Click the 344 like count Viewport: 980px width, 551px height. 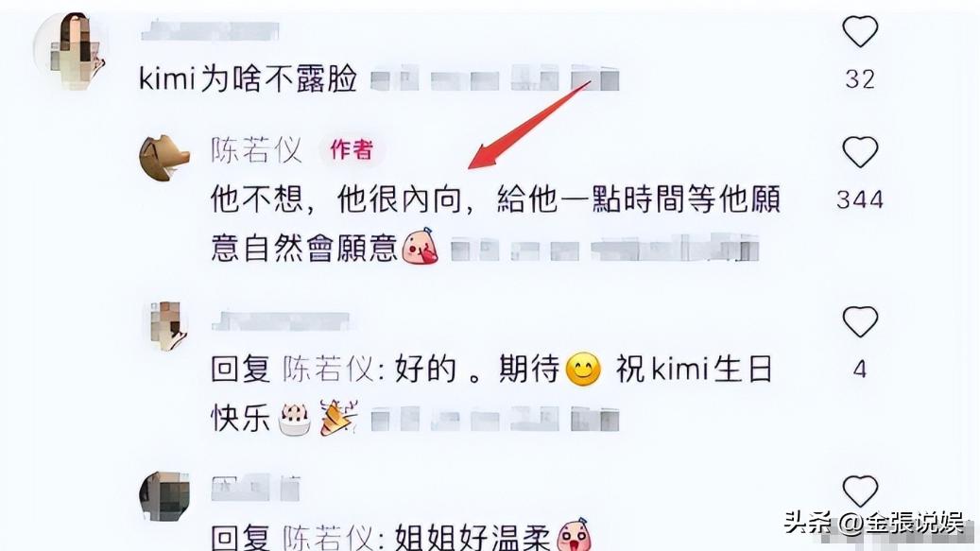click(x=860, y=200)
